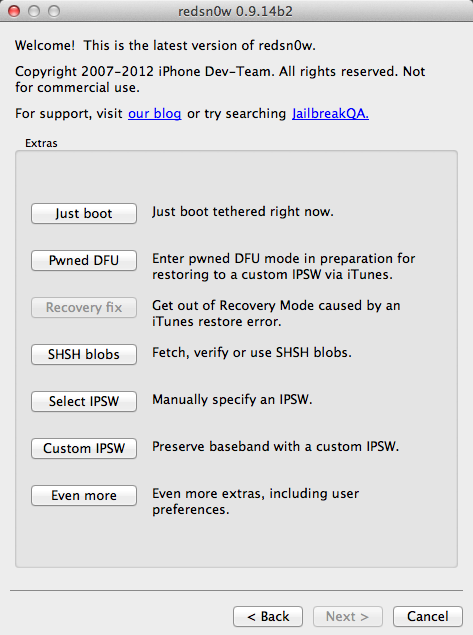The width and height of the screenshot is (473, 635).
Task: Open SHSH blobs options
Action: 84,354
